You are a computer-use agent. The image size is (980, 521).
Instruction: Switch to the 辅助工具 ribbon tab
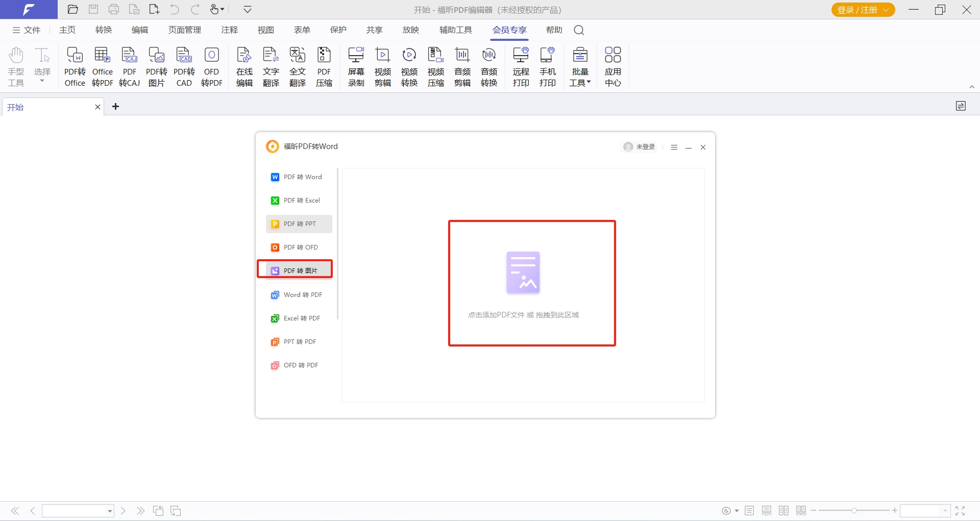coord(456,30)
